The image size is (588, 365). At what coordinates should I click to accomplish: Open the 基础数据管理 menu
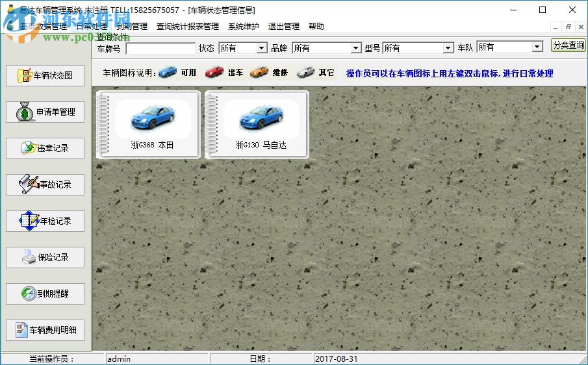pos(44,26)
